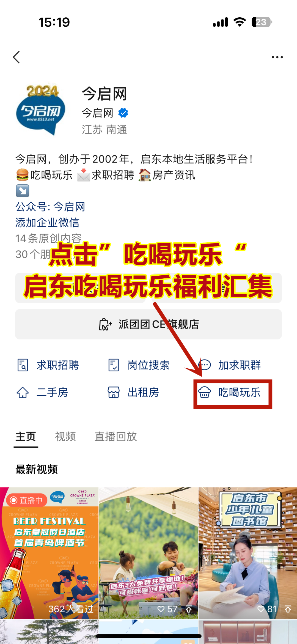Tap the 岗位搜索 checklist icon
The image size is (297, 644).
point(114,365)
